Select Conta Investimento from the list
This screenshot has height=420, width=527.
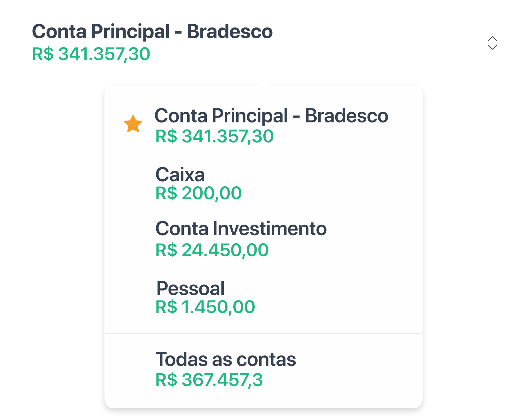[240, 229]
